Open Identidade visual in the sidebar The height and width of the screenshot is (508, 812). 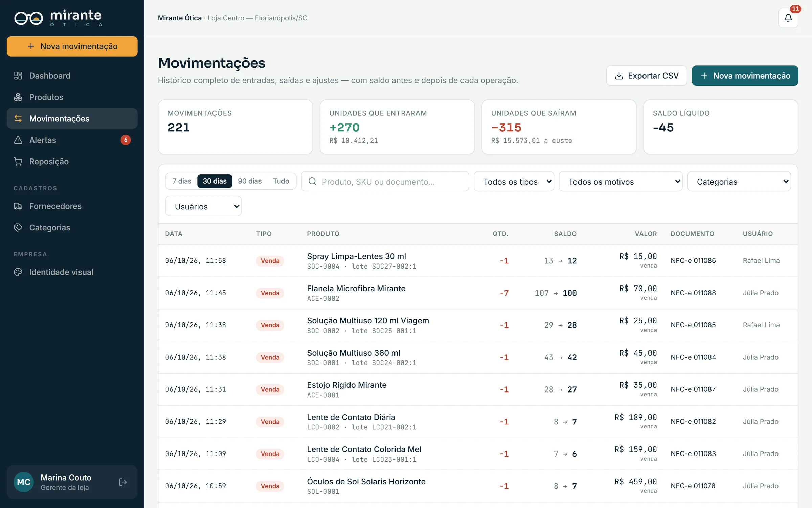click(72, 272)
